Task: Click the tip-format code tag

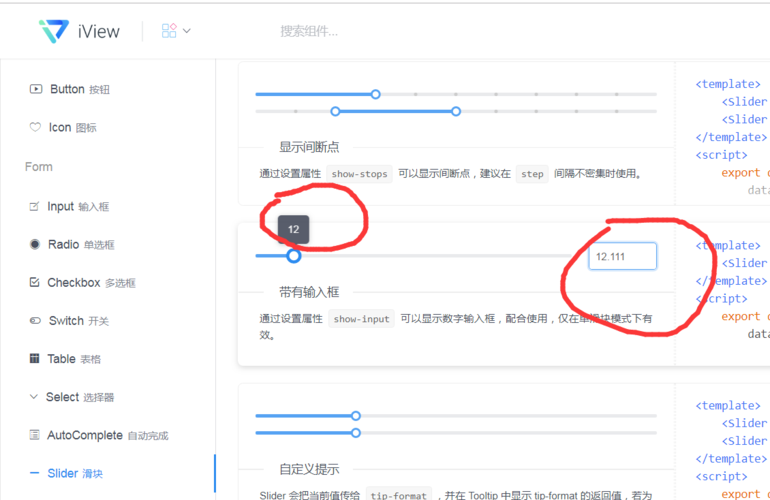Action: coord(399,494)
